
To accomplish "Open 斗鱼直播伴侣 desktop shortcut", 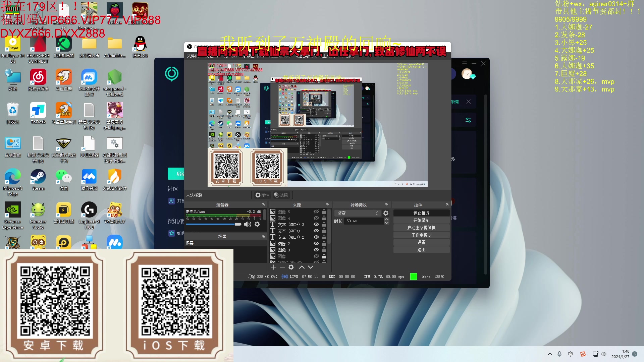I will coord(64,113).
